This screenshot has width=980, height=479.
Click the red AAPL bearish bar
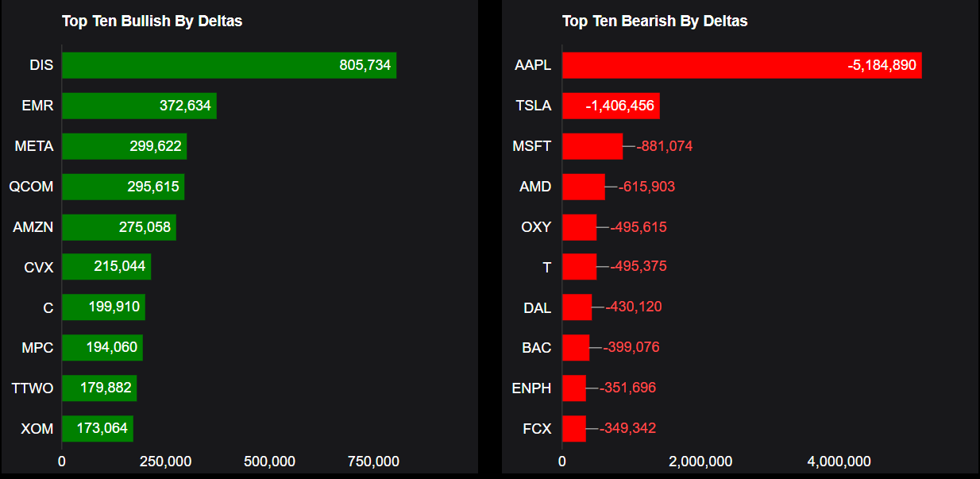[742, 65]
